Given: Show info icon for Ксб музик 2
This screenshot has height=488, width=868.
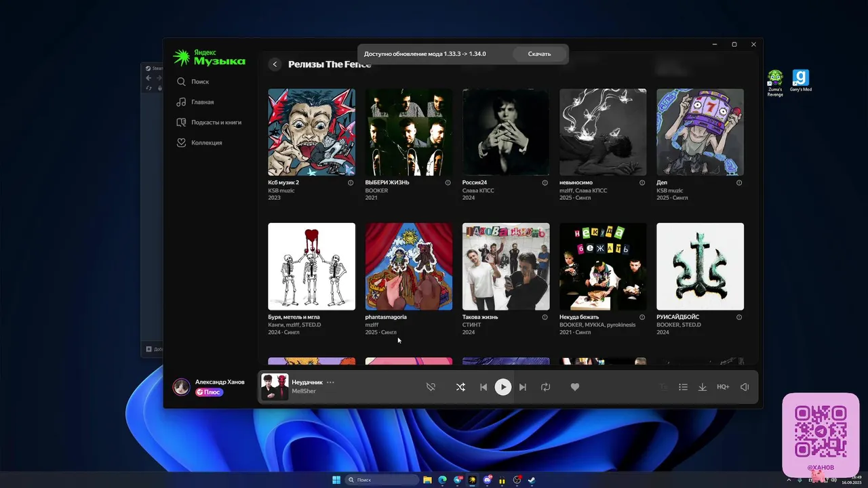Looking at the screenshot, I should pos(351,182).
